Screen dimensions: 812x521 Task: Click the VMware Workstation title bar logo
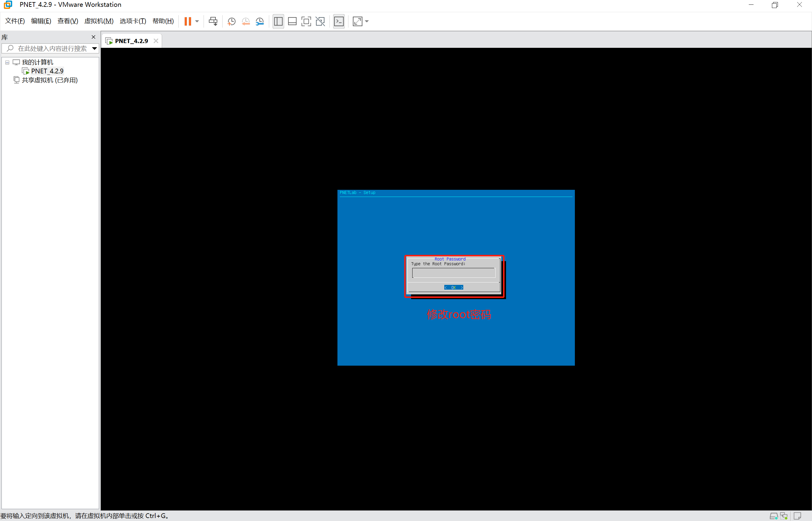click(8, 5)
